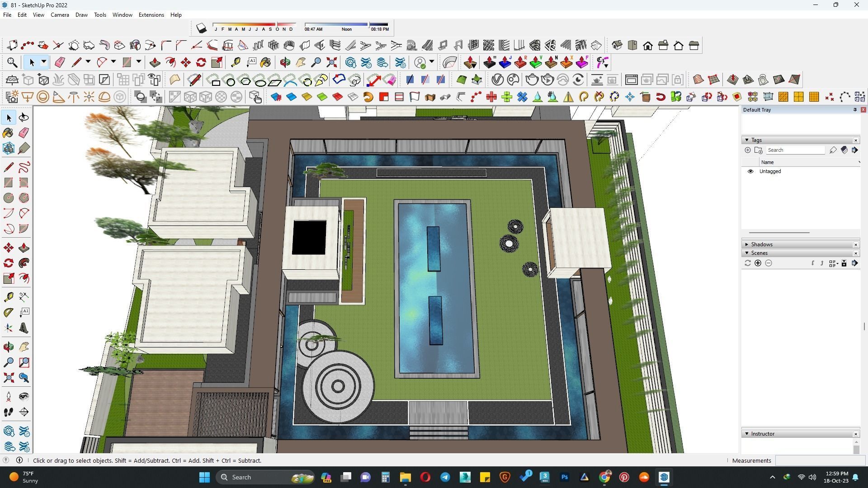The width and height of the screenshot is (868, 488).
Task: Select the Offset tool in left toolbar
Action: click(24, 278)
